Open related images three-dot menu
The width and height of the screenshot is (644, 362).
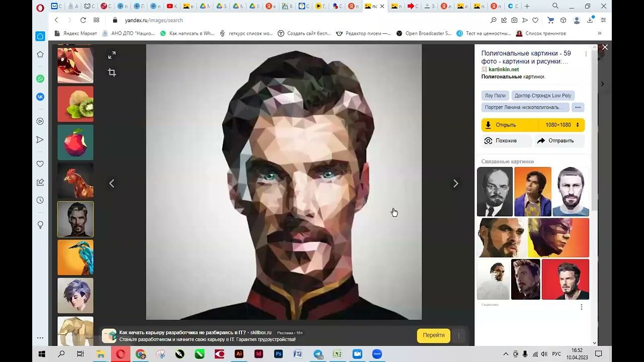582,307
